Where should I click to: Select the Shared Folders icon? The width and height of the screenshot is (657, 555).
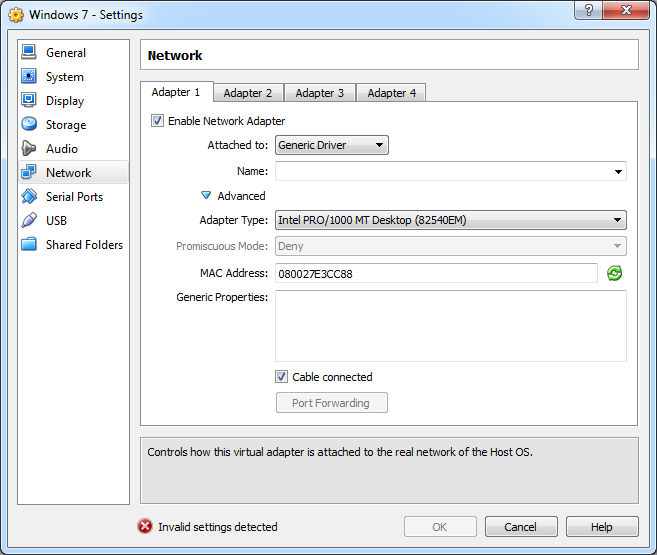tap(28, 244)
